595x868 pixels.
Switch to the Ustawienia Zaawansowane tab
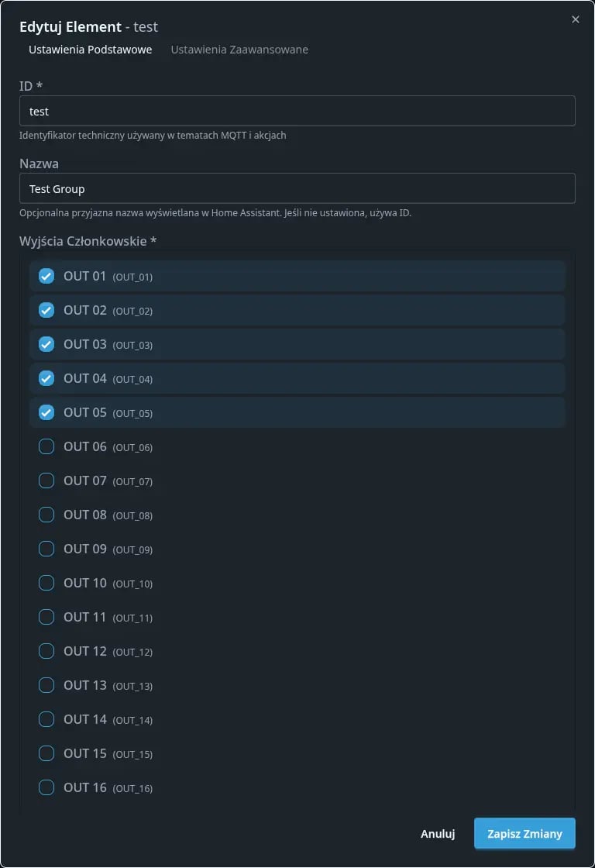[239, 49]
